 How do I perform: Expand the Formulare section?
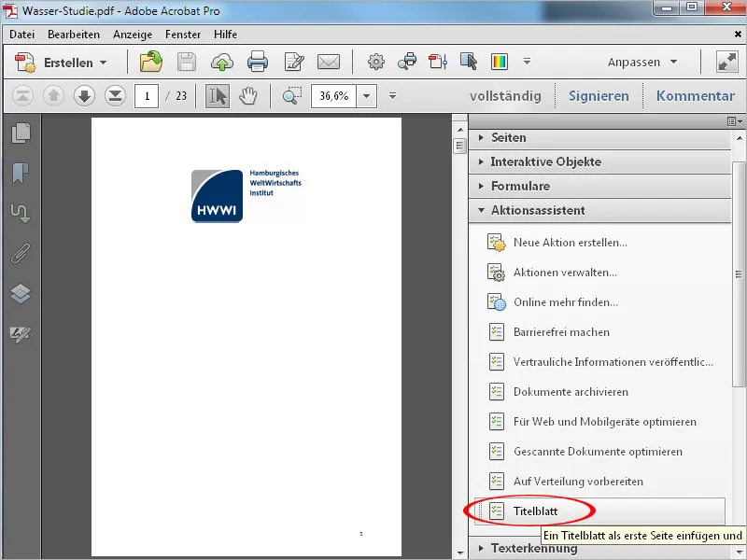tap(599, 186)
